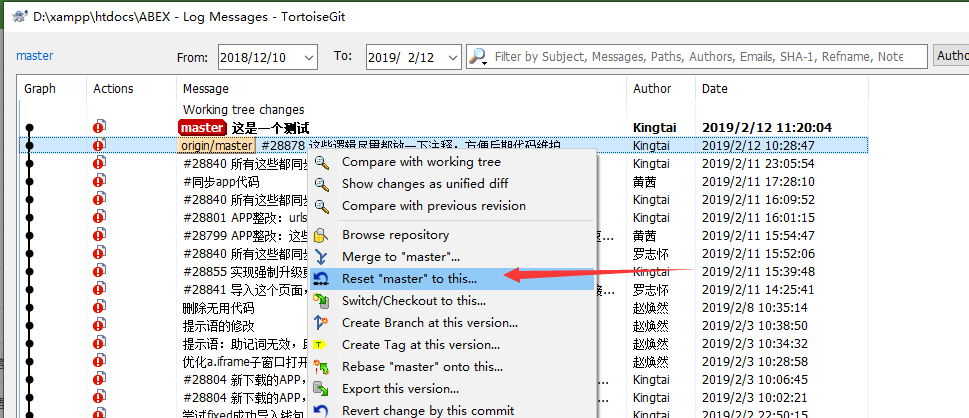The width and height of the screenshot is (969, 418).
Task: Click the Export this version icon
Action: tap(321, 389)
